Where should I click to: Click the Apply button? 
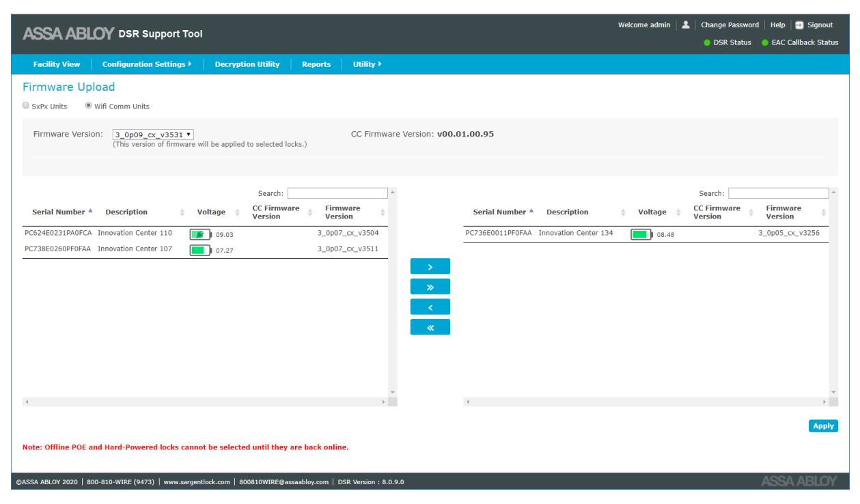pos(823,425)
